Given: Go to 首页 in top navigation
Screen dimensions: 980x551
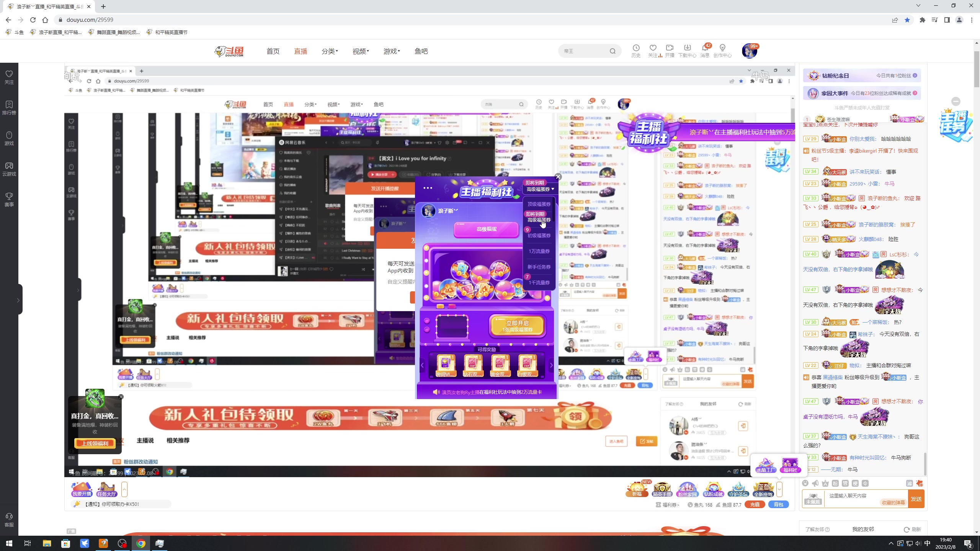Looking at the screenshot, I should 273,51.
